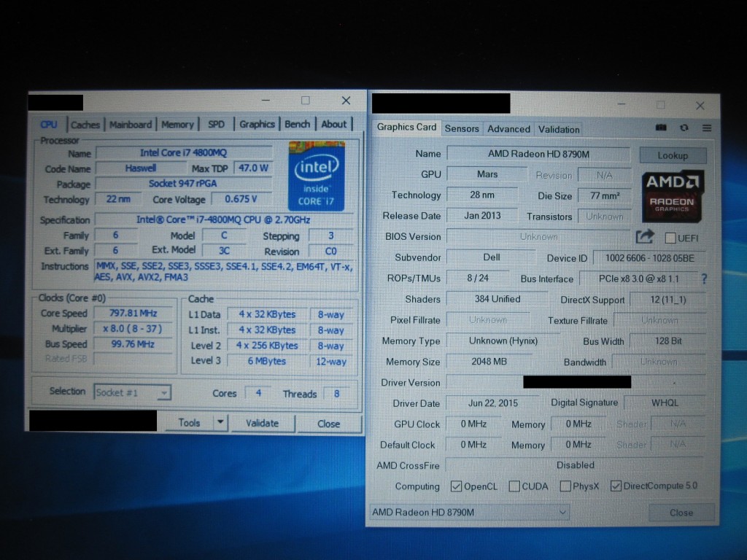Click the BIOS save/export arrow icon

click(645, 237)
